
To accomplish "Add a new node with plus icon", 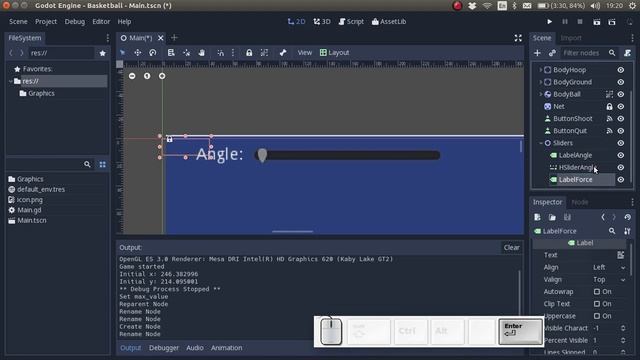I will pos(537,53).
